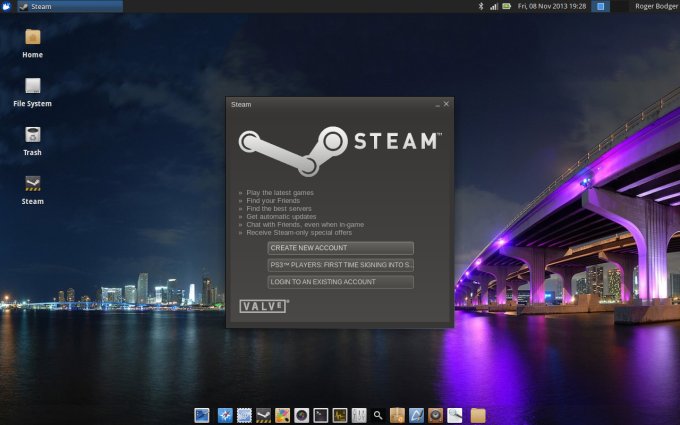This screenshot has width=680, height=425.
Task: Click Login to an Existing Account
Action: click(x=340, y=282)
